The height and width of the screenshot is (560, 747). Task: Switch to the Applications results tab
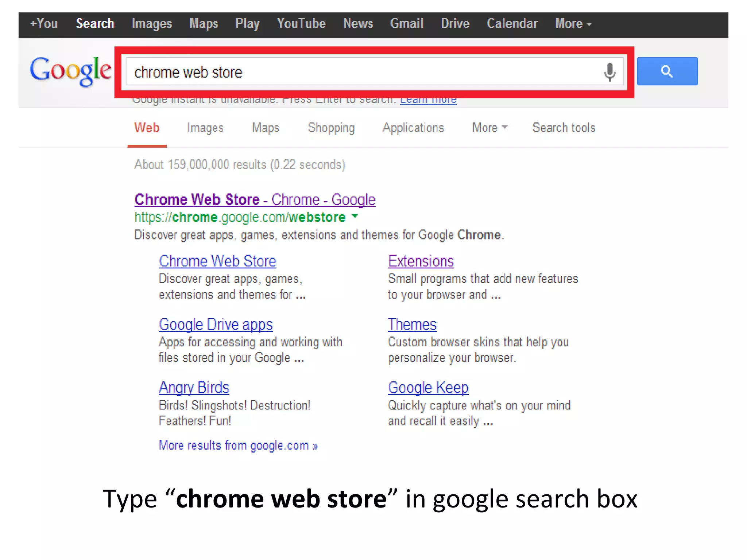pyautogui.click(x=413, y=128)
